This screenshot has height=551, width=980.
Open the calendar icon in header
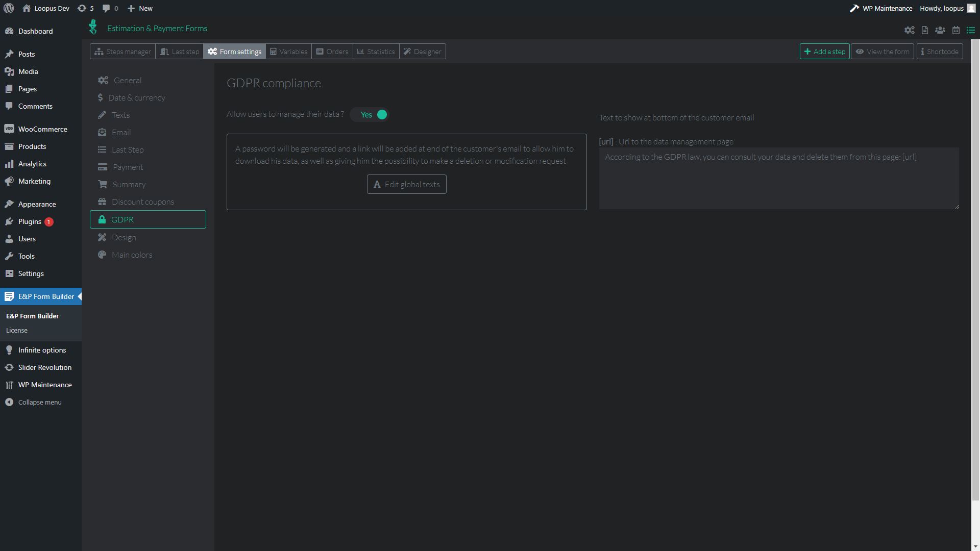pos(956,30)
